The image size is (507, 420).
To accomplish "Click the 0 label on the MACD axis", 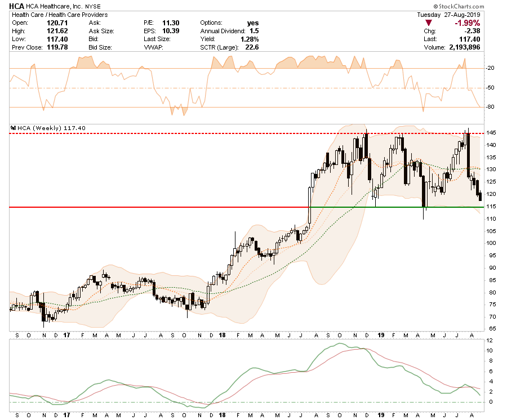I will 491,402.
